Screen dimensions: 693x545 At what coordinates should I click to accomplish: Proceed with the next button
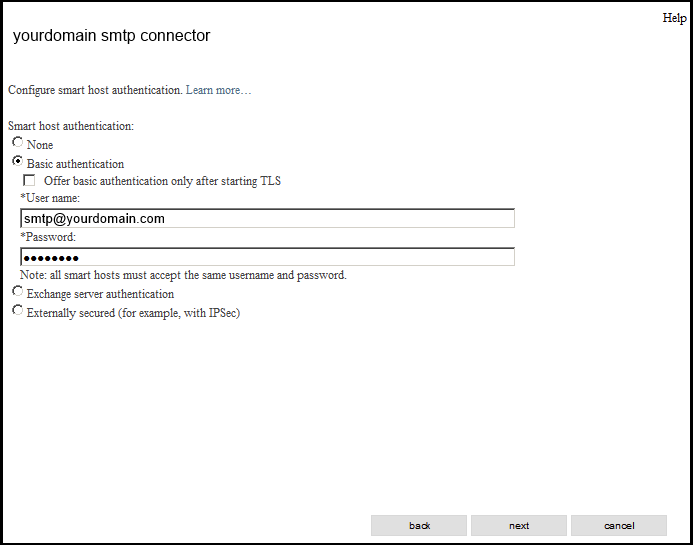[519, 526]
